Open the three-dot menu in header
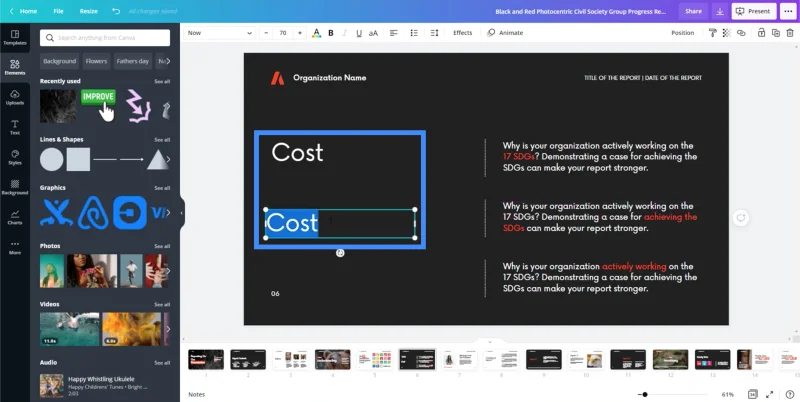The width and height of the screenshot is (800, 402). click(789, 11)
